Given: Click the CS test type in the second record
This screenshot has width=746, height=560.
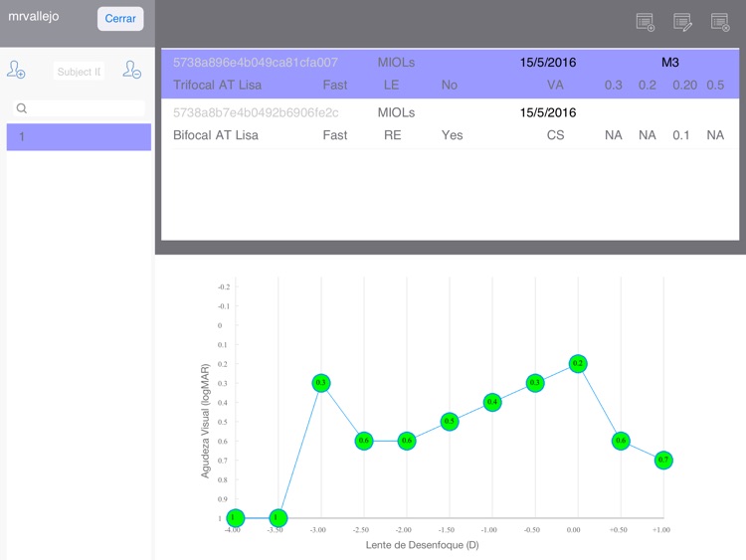Looking at the screenshot, I should pyautogui.click(x=555, y=135).
